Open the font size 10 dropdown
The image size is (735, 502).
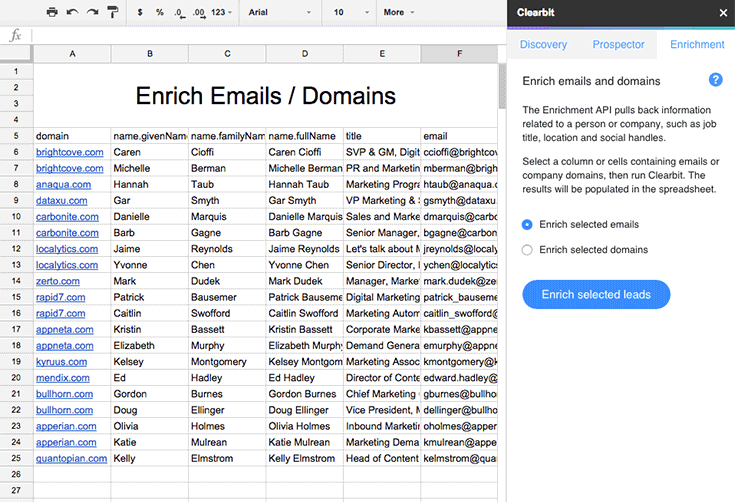[351, 12]
